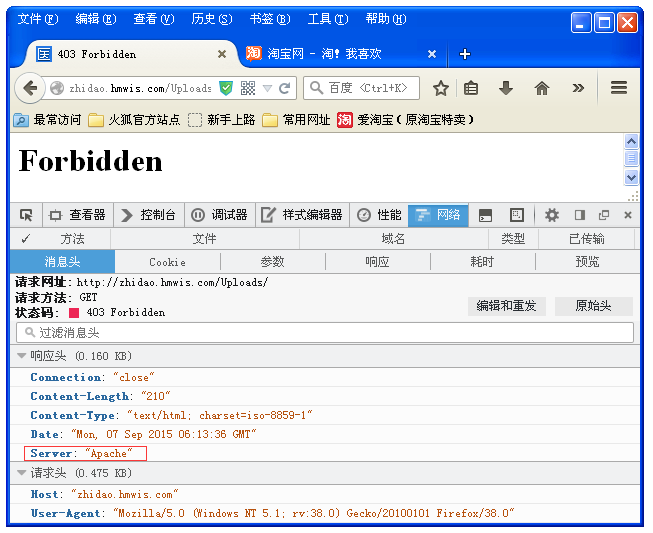653x533 pixels.
Task: Open the 工具 menu
Action: [x=328, y=19]
